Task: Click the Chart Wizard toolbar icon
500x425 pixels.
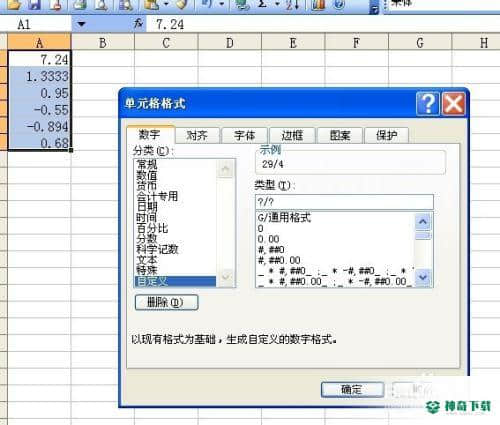Action: coord(318,4)
